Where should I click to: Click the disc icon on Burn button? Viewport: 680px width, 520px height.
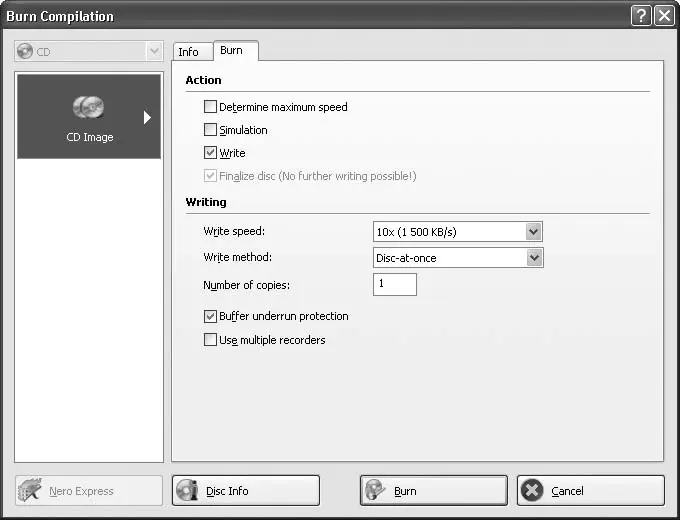[375, 490]
